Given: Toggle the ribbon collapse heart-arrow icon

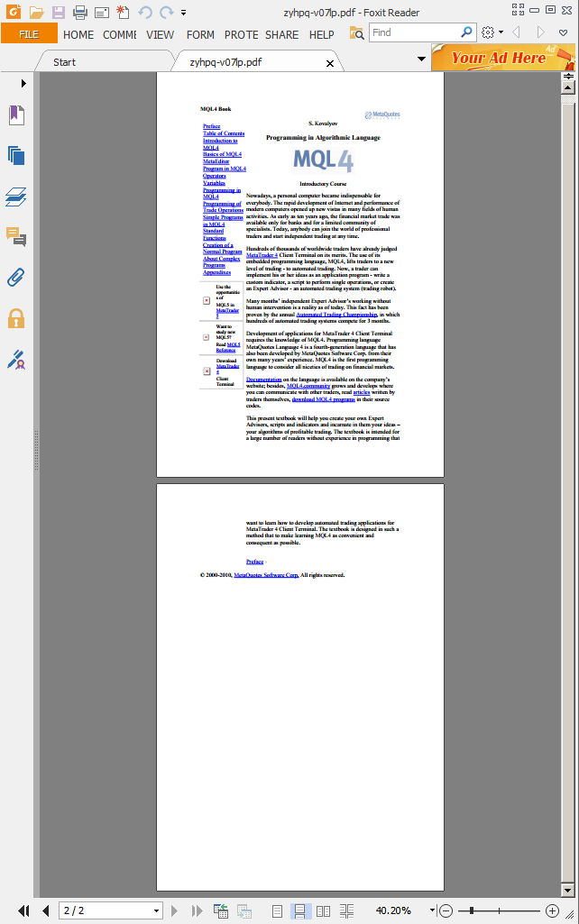Looking at the screenshot, I should pos(564,32).
